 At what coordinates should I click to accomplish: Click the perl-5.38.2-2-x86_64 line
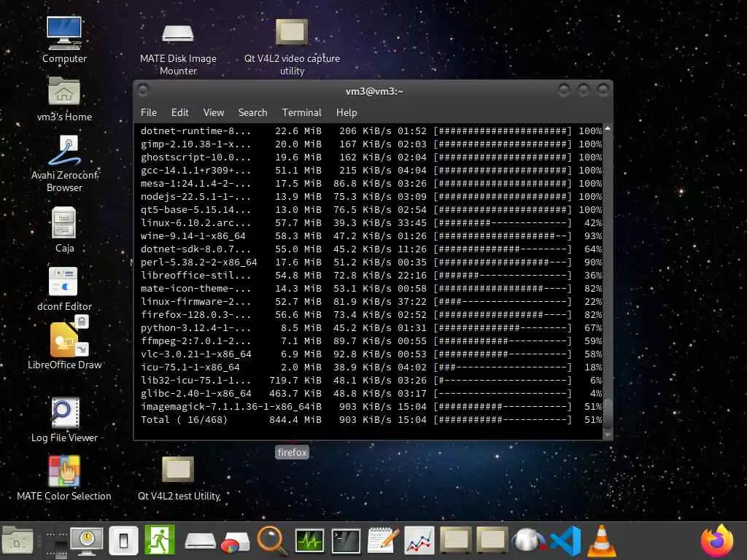pyautogui.click(x=371, y=262)
